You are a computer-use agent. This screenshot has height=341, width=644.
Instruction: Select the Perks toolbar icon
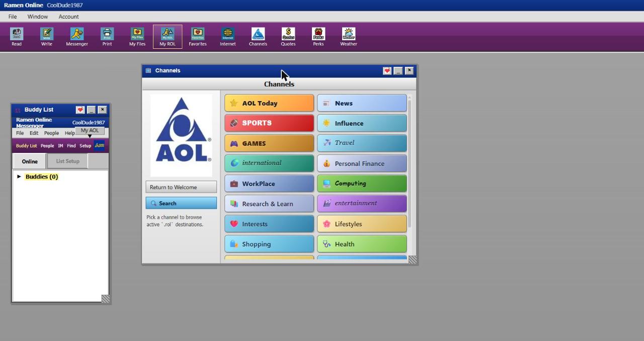318,37
